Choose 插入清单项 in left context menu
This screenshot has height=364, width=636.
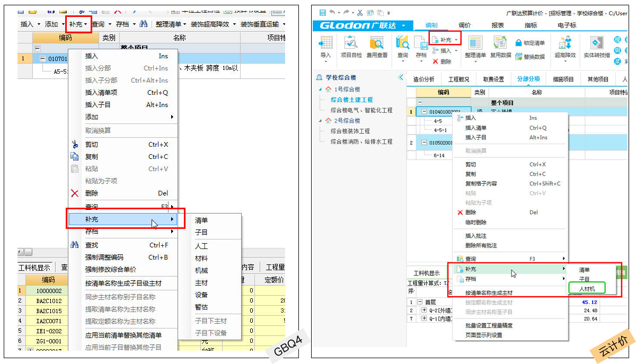click(101, 93)
